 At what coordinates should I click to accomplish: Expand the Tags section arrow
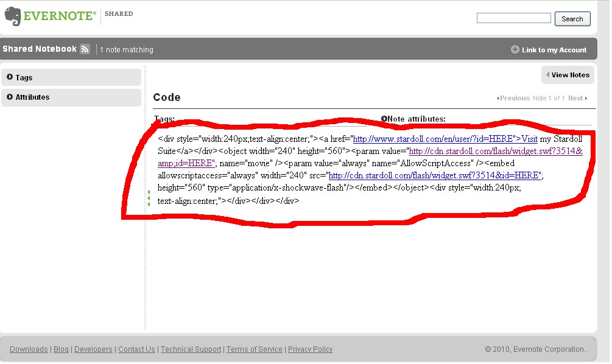pyautogui.click(x=9, y=77)
